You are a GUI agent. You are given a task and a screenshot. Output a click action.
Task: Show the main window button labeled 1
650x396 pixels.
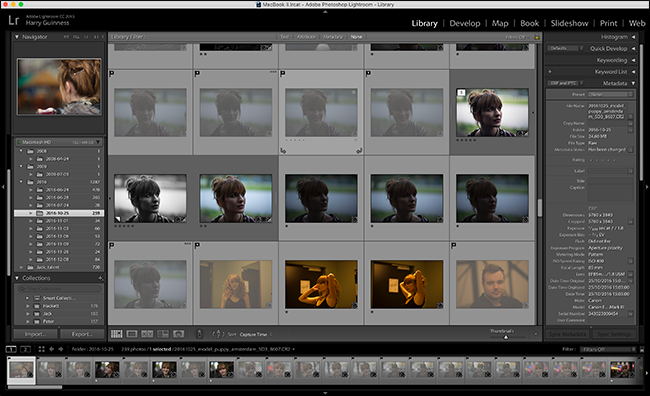coord(11,349)
